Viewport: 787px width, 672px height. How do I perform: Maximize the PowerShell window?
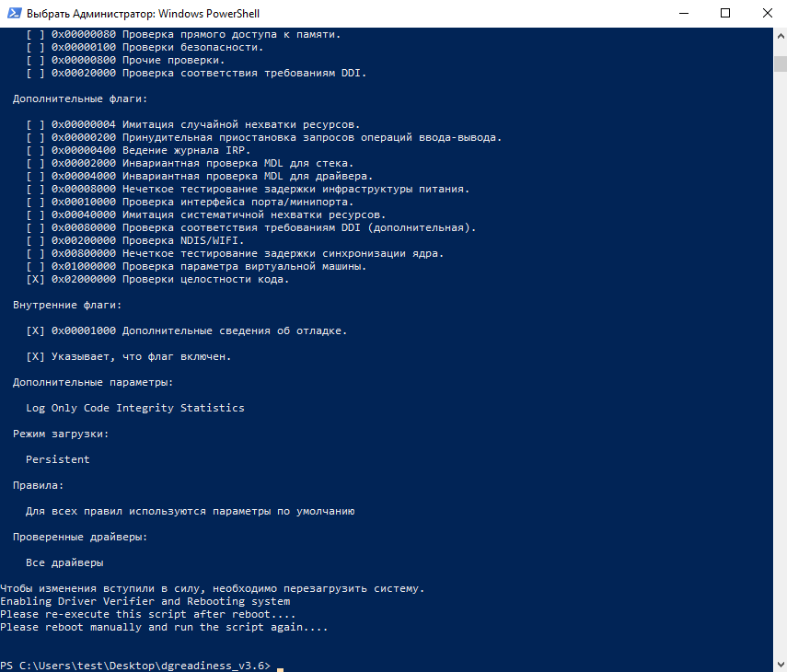click(x=725, y=14)
